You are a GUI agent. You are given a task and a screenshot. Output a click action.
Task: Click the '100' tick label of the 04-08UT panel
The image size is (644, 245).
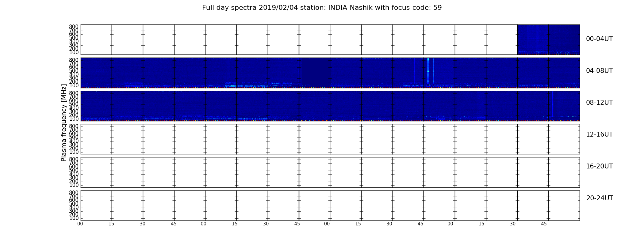[74, 85]
